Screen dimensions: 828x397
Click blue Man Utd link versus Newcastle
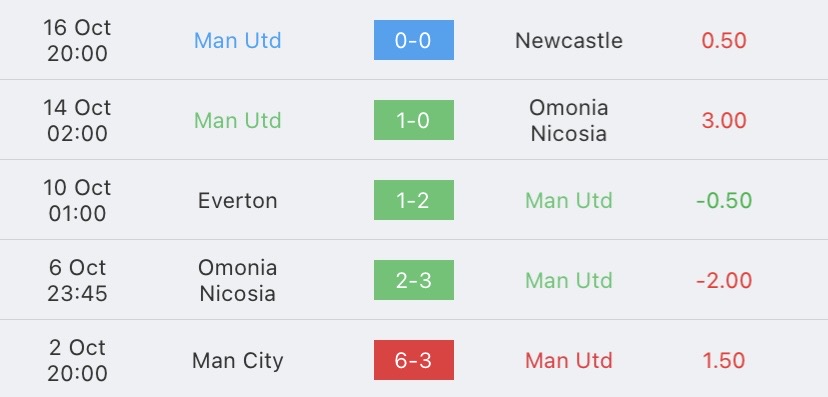click(x=238, y=41)
